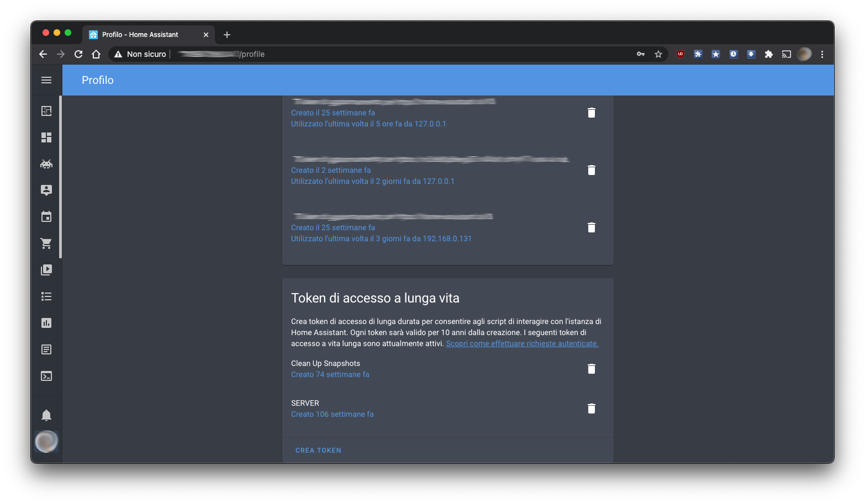Open the user profile avatar in the sidebar
This screenshot has width=865, height=504.
(x=46, y=442)
